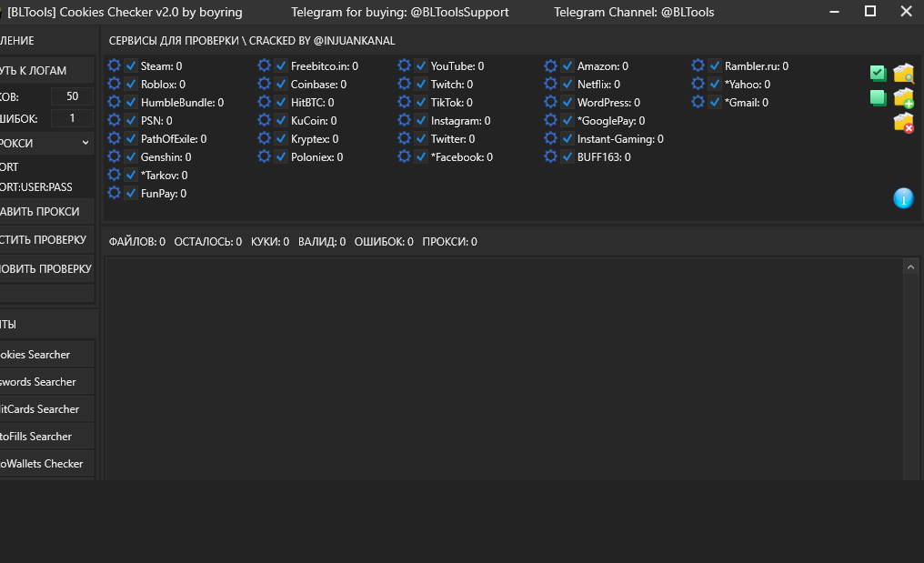Open the blue info icon
Screen dimensions: 924x563
click(903, 198)
